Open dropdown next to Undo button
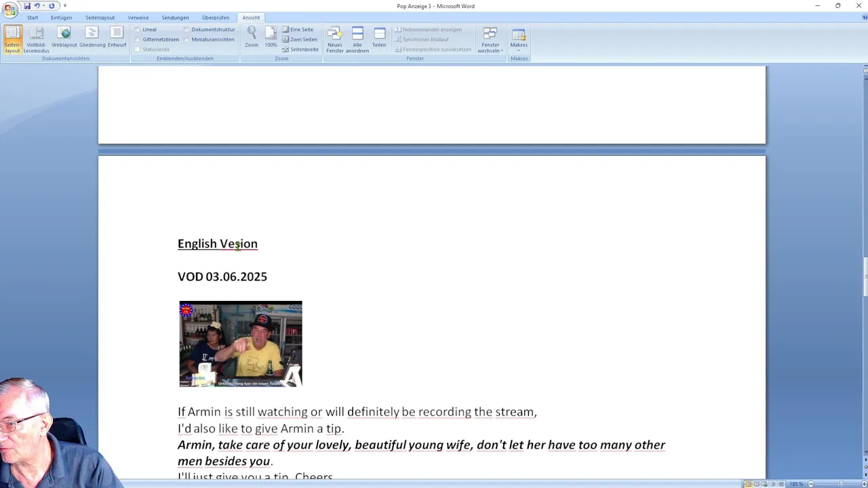This screenshot has width=868, height=488. (x=44, y=5)
